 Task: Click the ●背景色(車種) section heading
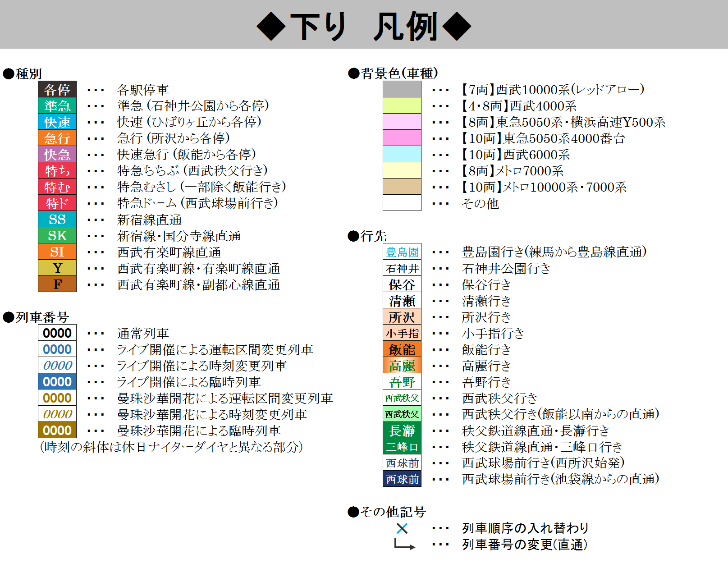click(x=393, y=73)
